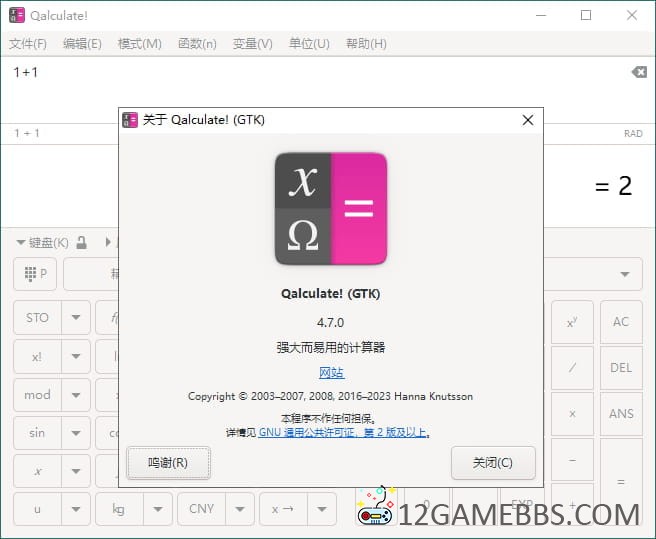Maximize the Qalculate main window
The height and width of the screenshot is (539, 656).
click(x=586, y=15)
